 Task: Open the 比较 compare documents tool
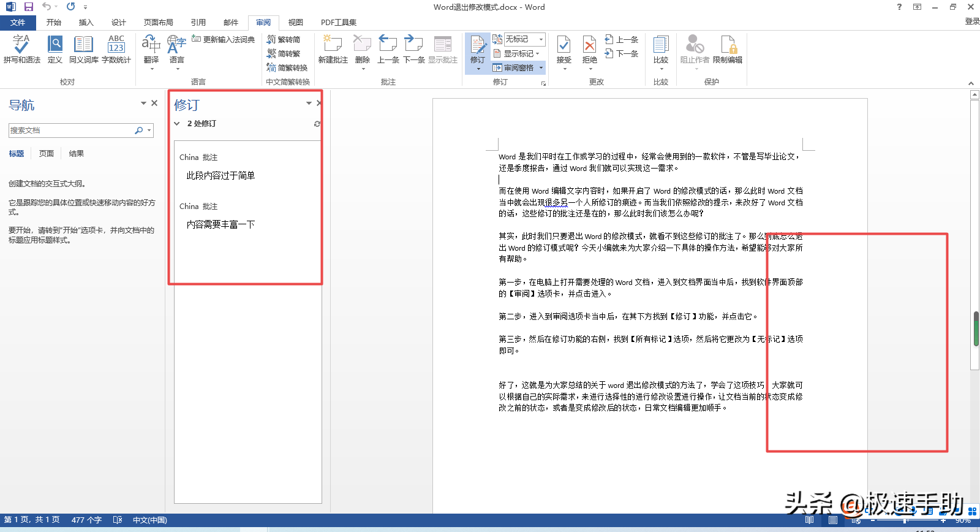pyautogui.click(x=660, y=49)
